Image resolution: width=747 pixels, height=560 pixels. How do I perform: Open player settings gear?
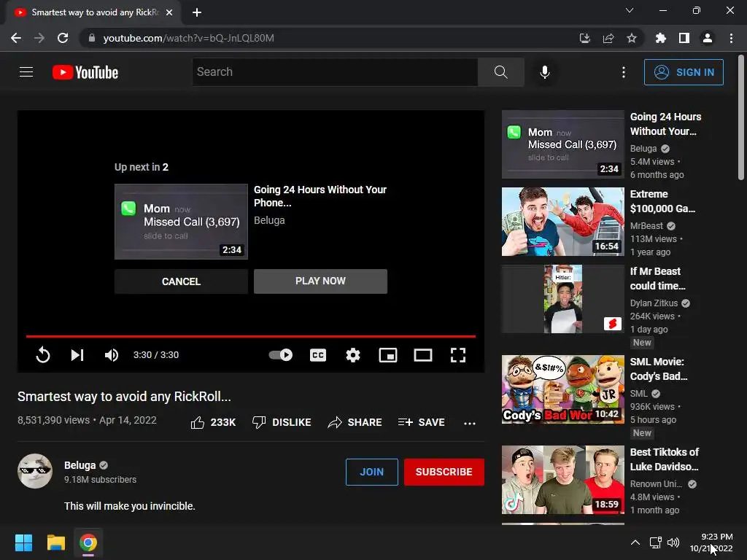click(353, 355)
